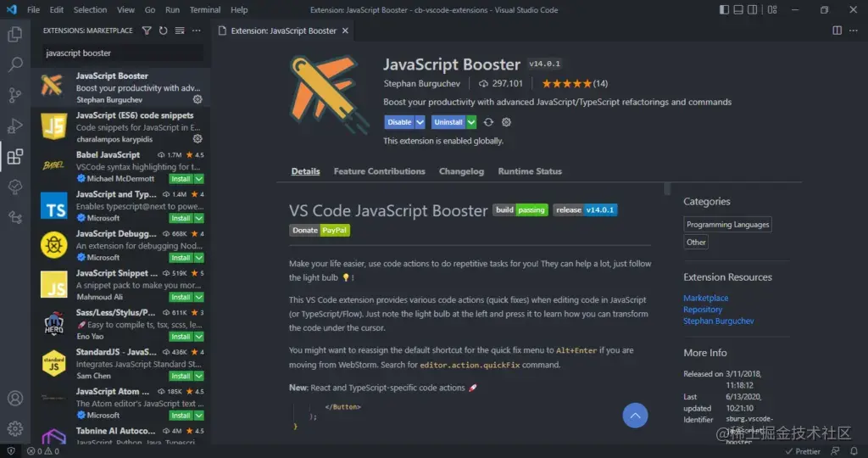Screen dimensions: 868x458
Task: Click the extensions search input field
Action: coord(122,53)
